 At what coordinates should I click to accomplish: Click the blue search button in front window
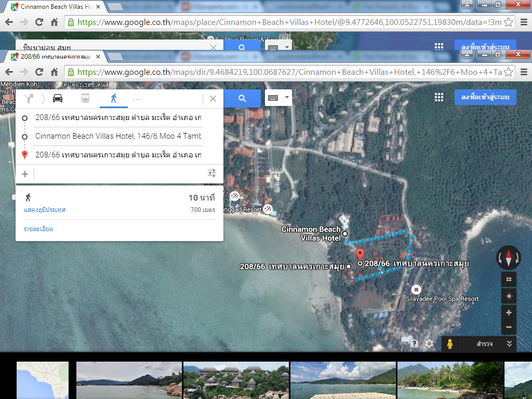pyautogui.click(x=242, y=98)
